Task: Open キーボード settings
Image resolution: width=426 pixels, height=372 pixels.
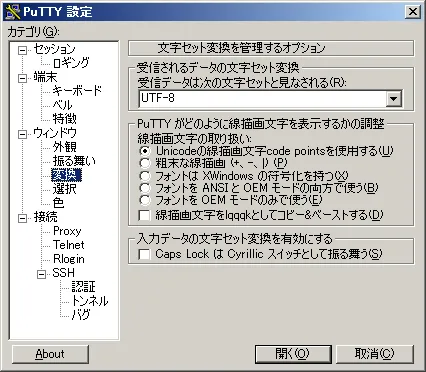Action: coord(77,91)
